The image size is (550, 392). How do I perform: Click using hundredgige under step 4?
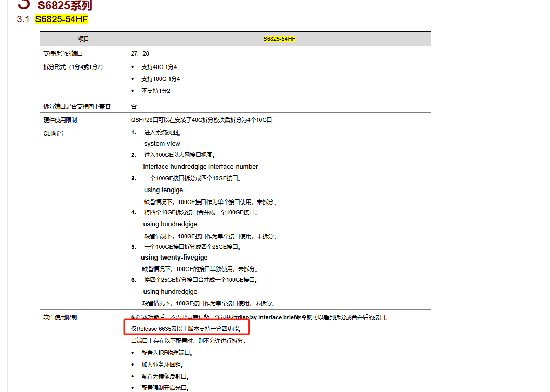click(170, 224)
